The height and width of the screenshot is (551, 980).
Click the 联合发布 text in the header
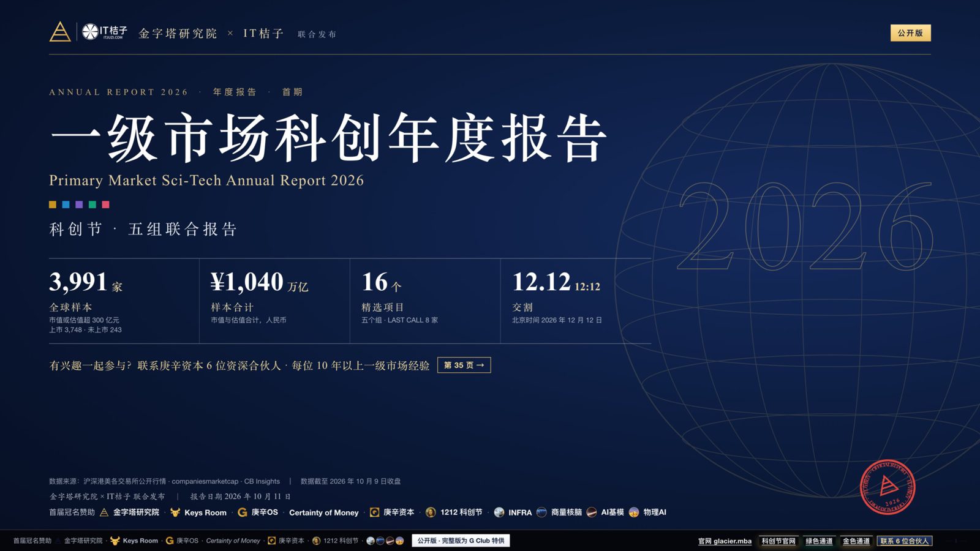pyautogui.click(x=317, y=34)
